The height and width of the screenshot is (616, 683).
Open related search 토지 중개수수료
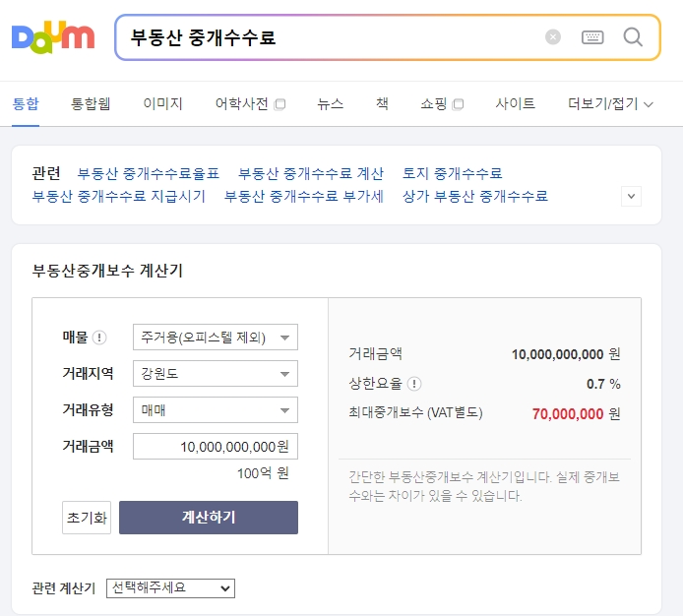pyautogui.click(x=452, y=173)
